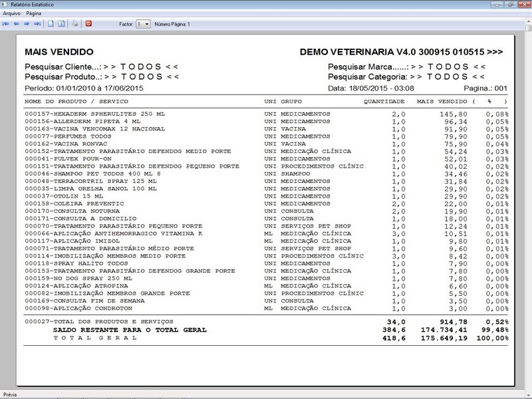
Task: Click the Número Página: 1 label
Action: pos(172,24)
